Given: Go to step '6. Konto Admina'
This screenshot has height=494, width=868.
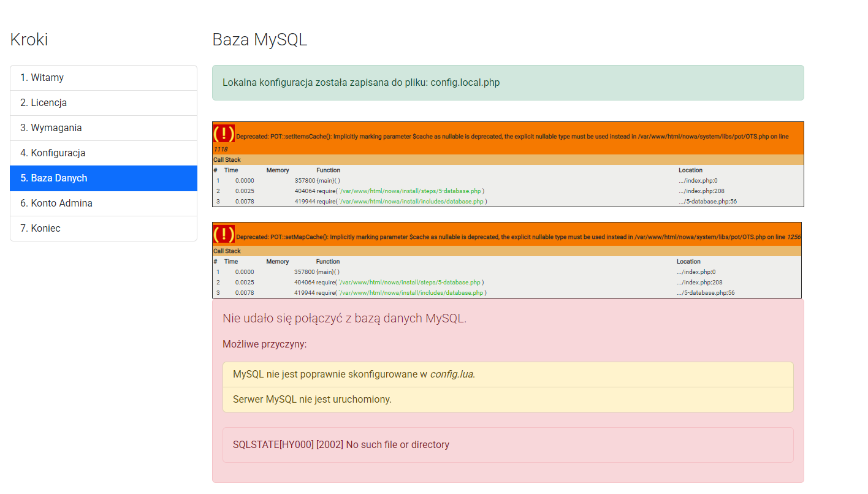Looking at the screenshot, I should 104,203.
